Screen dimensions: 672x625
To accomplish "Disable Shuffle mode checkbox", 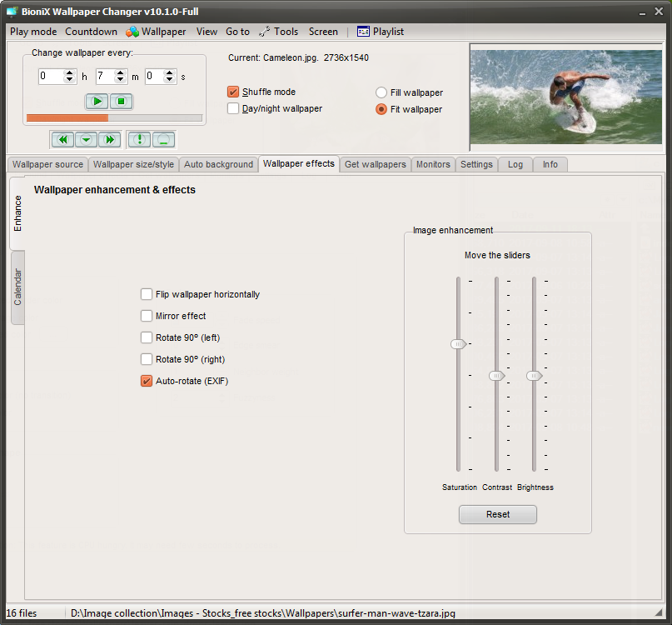I will click(x=233, y=92).
